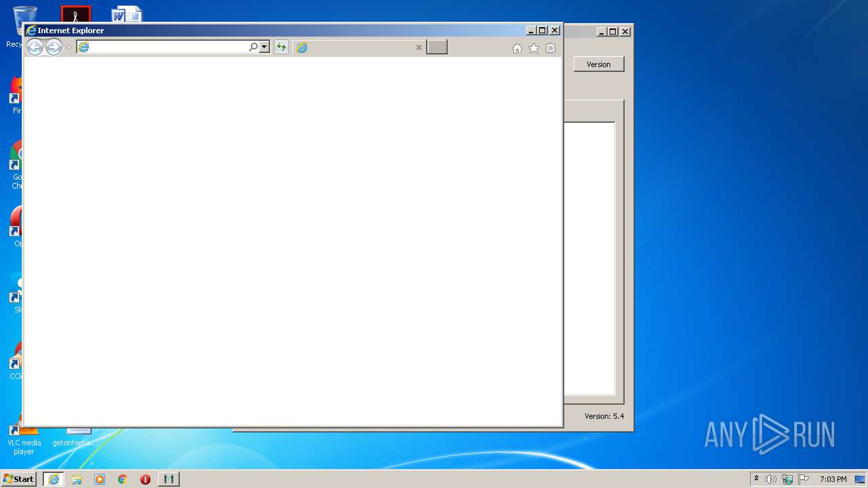
Task: Select the blank Internet Explorer tab
Action: tap(359, 47)
